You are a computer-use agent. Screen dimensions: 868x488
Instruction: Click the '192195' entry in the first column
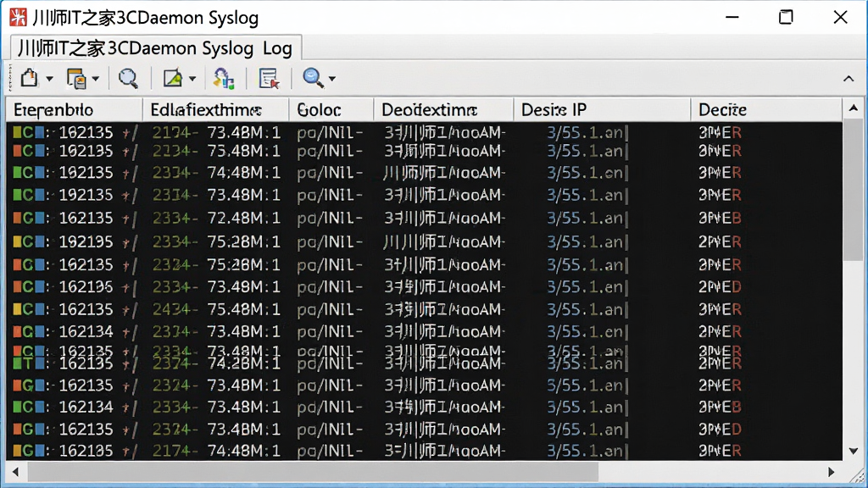86,241
